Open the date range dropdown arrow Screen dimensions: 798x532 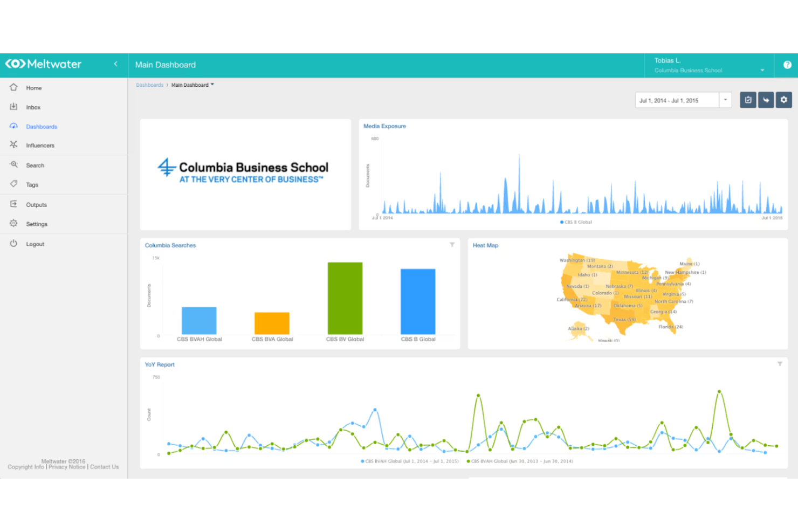click(x=725, y=100)
